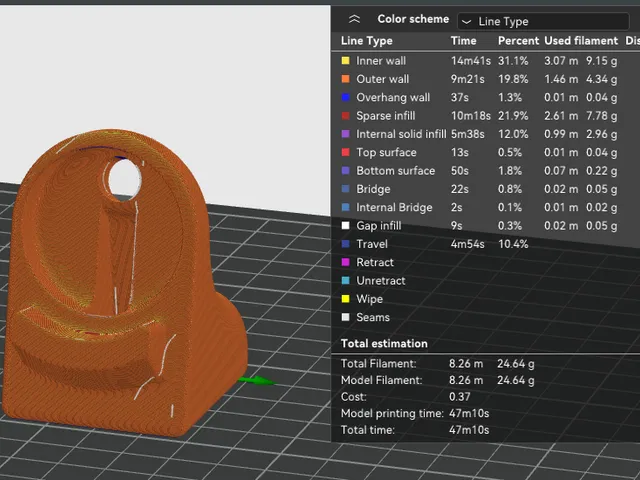Select the Inner wall label
This screenshot has height=480, width=640.
(381, 61)
